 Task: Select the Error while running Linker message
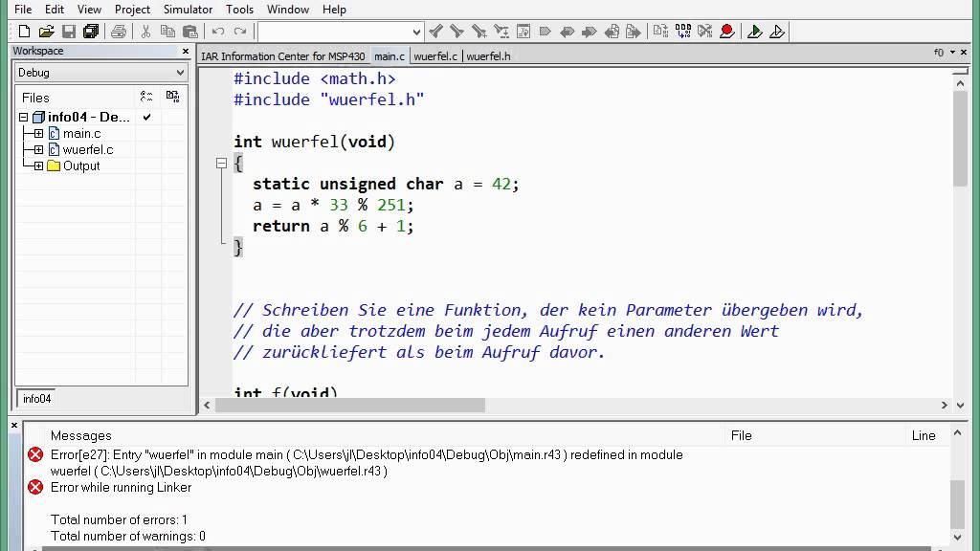[122, 487]
